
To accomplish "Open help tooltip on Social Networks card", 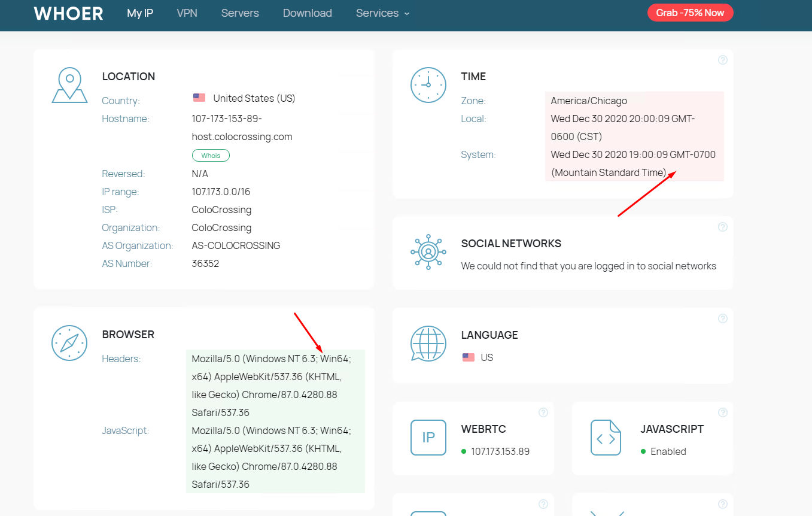I will [x=722, y=227].
